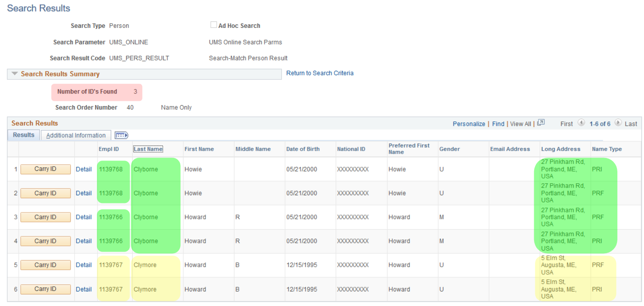The height and width of the screenshot is (306, 644).
Task: Click Return to Search Criteria link
Action: click(320, 73)
